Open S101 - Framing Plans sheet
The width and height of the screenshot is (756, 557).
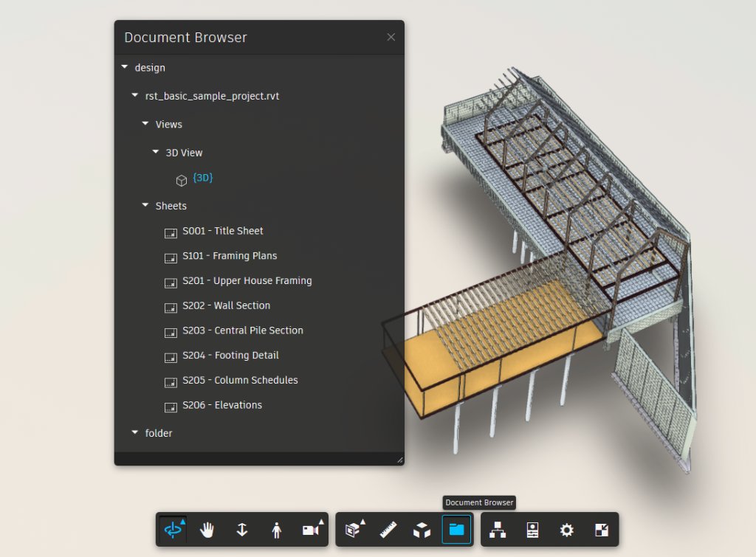pos(230,256)
